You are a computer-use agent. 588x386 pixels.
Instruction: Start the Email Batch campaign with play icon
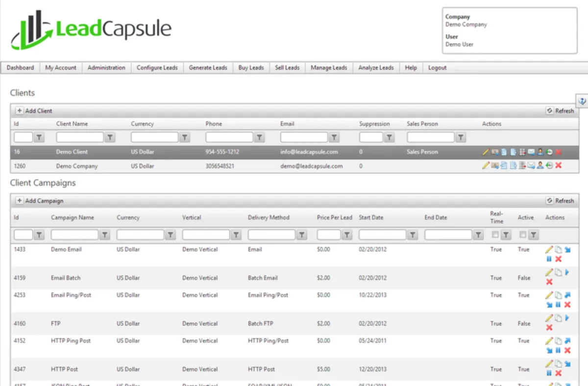[x=567, y=272]
